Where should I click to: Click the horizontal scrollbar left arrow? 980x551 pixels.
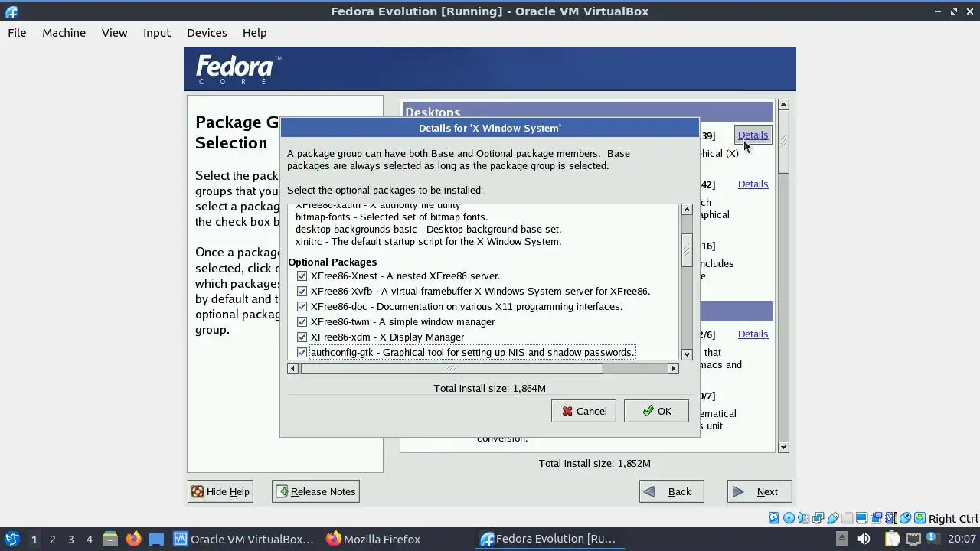293,368
